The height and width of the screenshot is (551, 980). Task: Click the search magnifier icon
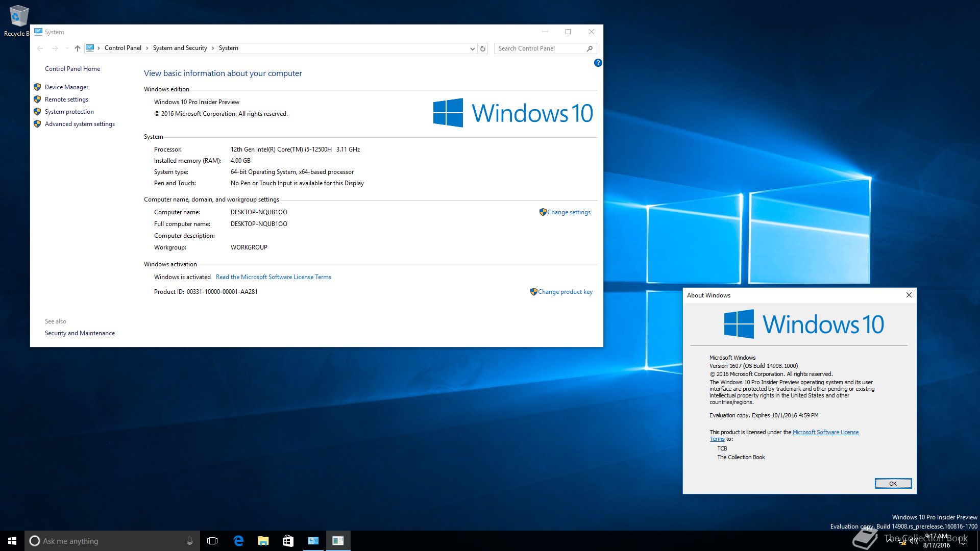[x=590, y=48]
